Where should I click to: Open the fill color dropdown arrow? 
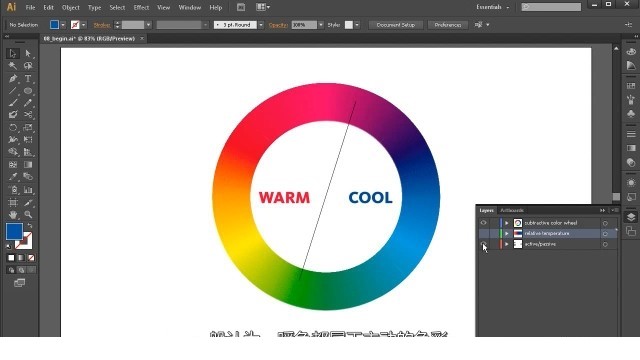pyautogui.click(x=63, y=25)
